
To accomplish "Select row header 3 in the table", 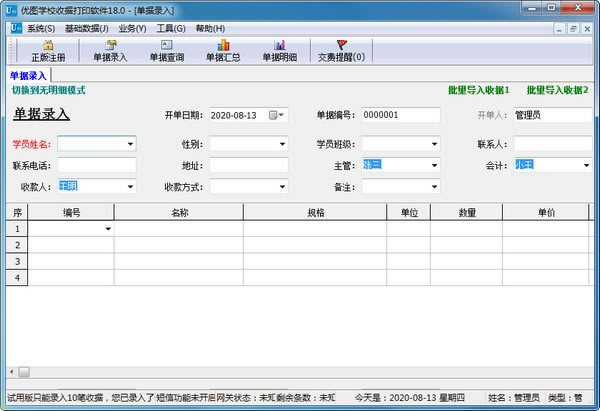I will click(x=17, y=261).
